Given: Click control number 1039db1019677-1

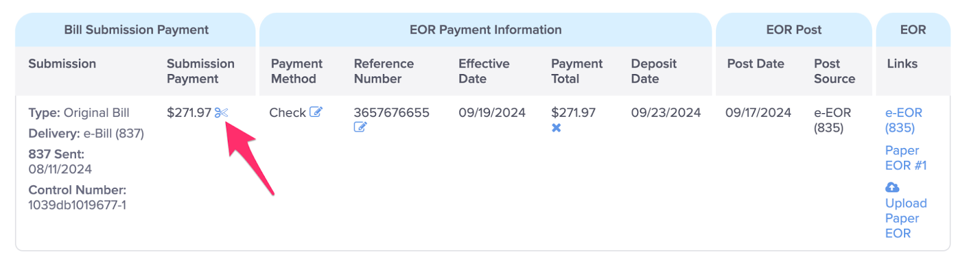Looking at the screenshot, I should [x=77, y=205].
